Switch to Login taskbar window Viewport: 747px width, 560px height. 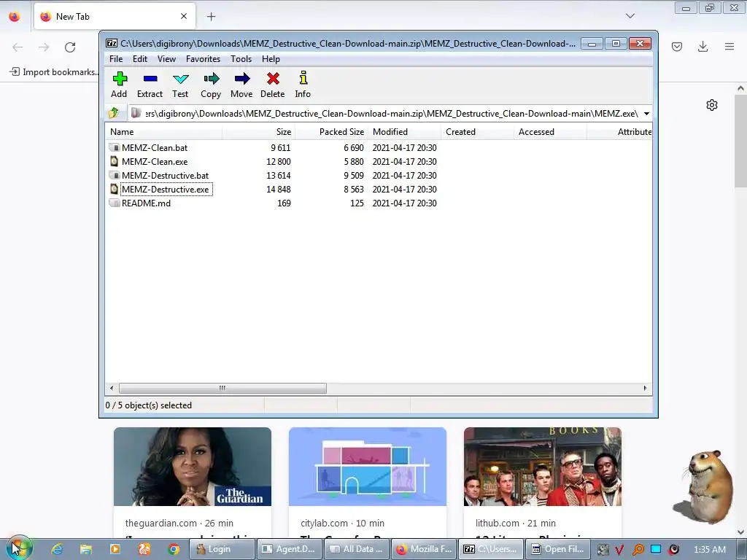(x=222, y=549)
